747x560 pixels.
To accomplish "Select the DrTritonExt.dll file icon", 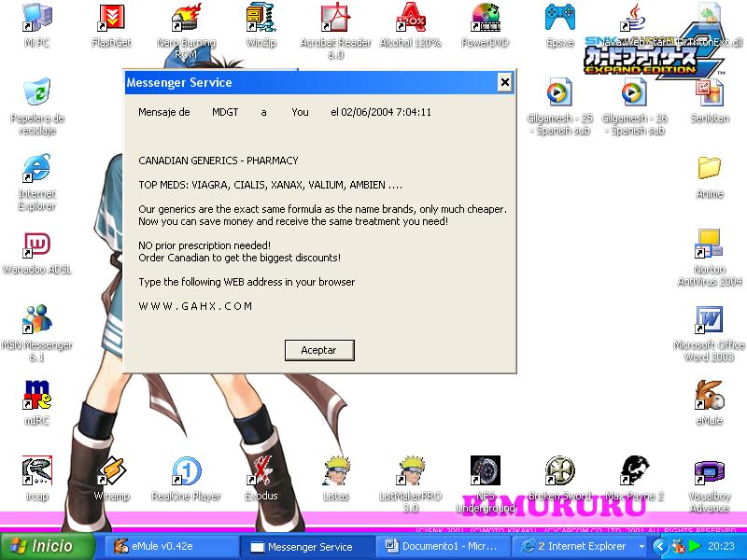I will [710, 25].
